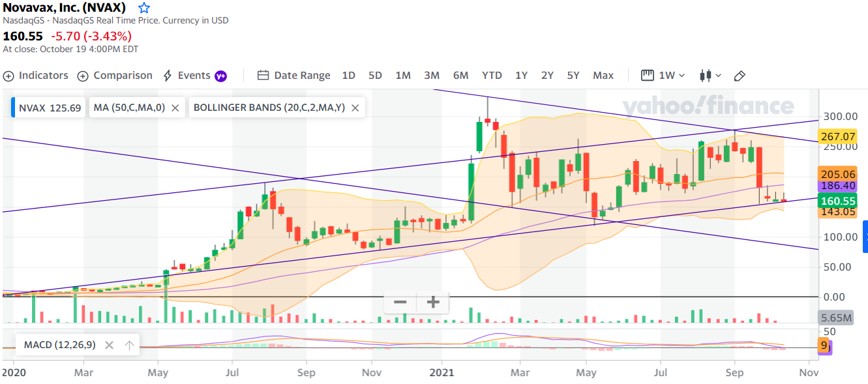Zoom out with the minus button
This screenshot has height=384, width=868.
[x=400, y=303]
